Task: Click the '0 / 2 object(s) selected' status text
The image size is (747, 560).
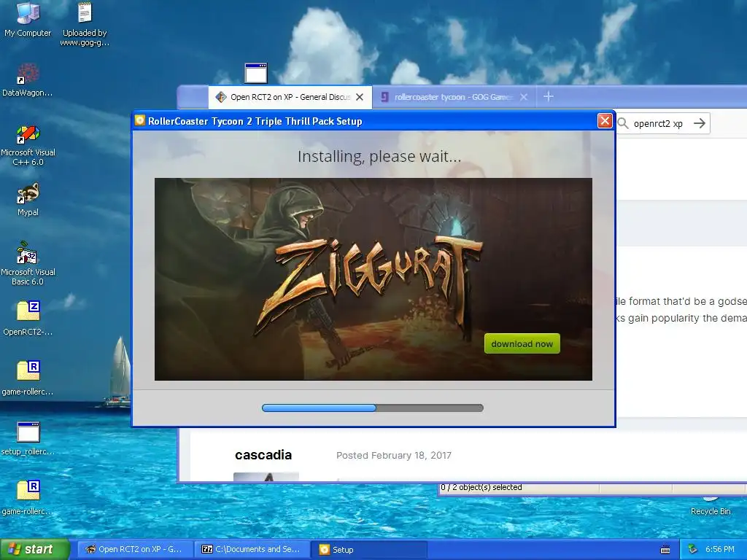Action: click(481, 487)
